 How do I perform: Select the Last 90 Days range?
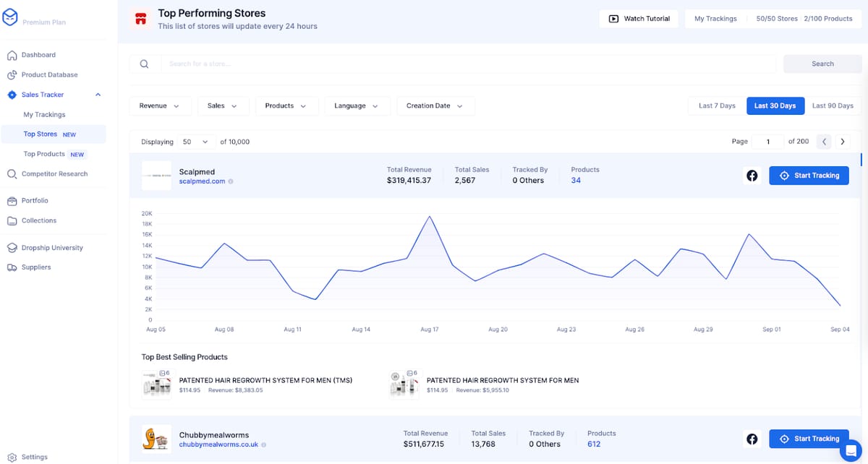(x=833, y=106)
